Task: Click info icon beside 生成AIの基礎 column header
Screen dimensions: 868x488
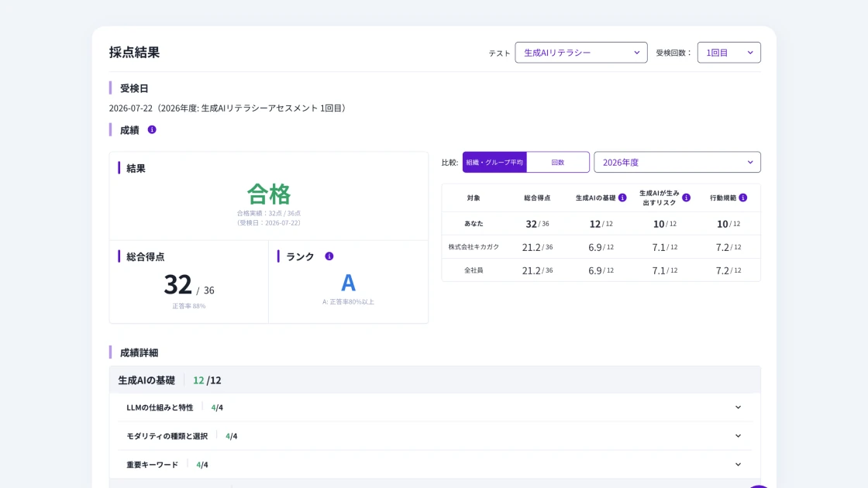Action: (x=623, y=198)
